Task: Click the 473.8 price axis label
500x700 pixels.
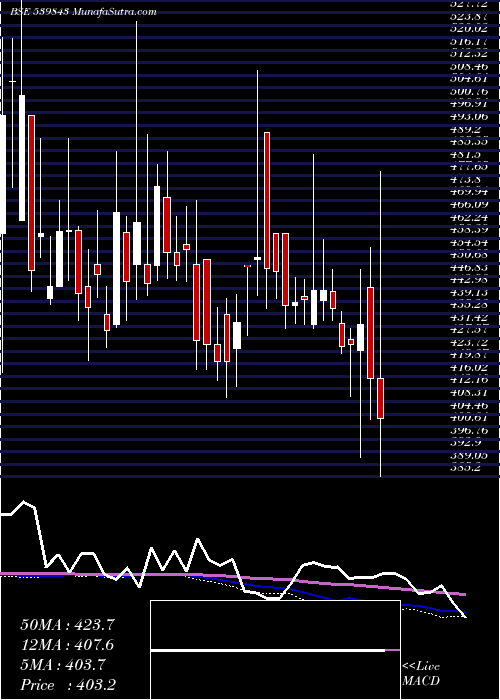Action: click(x=464, y=179)
